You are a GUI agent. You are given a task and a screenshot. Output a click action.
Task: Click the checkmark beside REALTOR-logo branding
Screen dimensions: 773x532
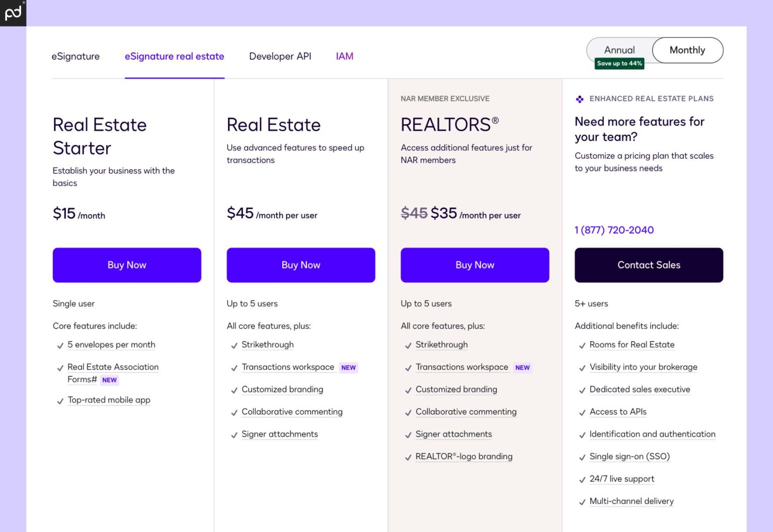[x=408, y=457]
